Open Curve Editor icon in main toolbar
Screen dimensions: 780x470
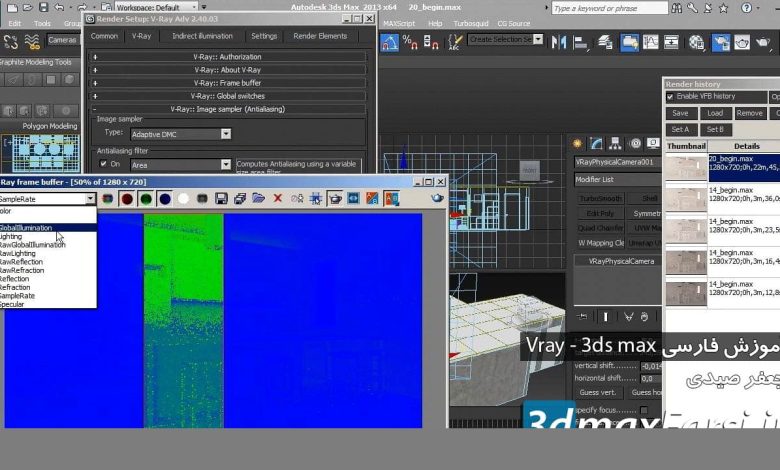tap(651, 43)
